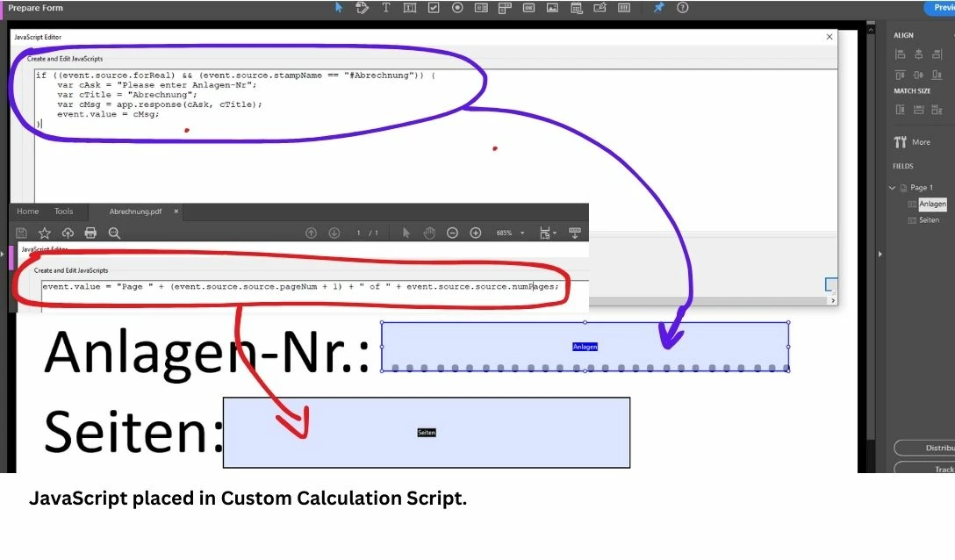
Task: Select the add check box tool
Action: point(434,8)
